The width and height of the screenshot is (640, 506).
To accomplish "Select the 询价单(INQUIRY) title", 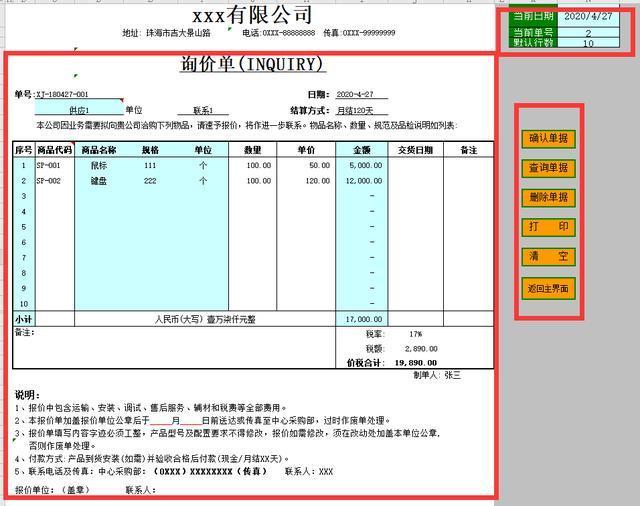I will (x=253, y=64).
